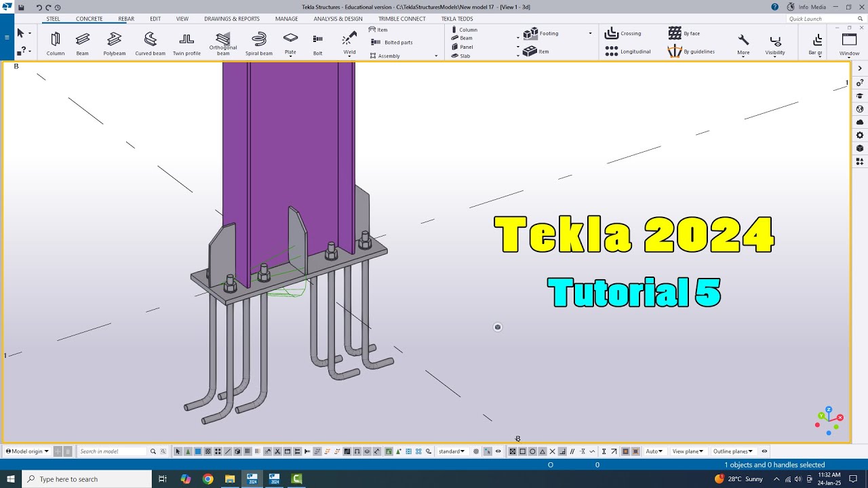Open the VIEW tab
868x488 pixels.
(182, 19)
